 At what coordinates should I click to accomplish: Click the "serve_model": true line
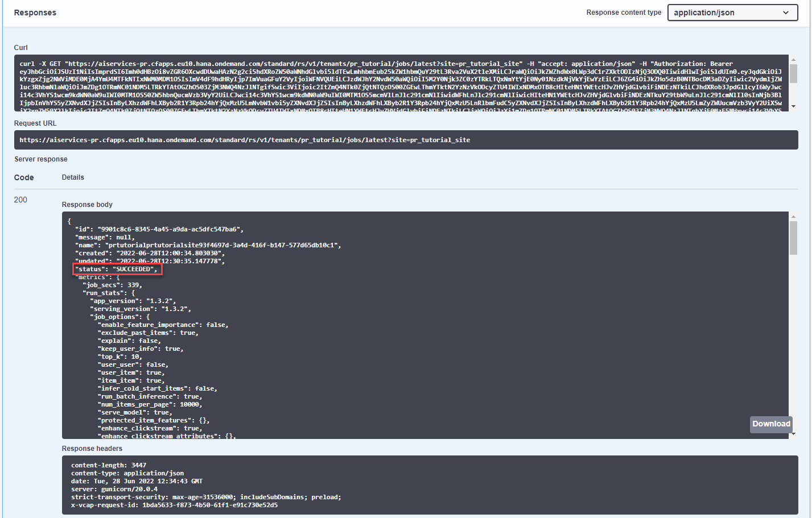coord(135,412)
